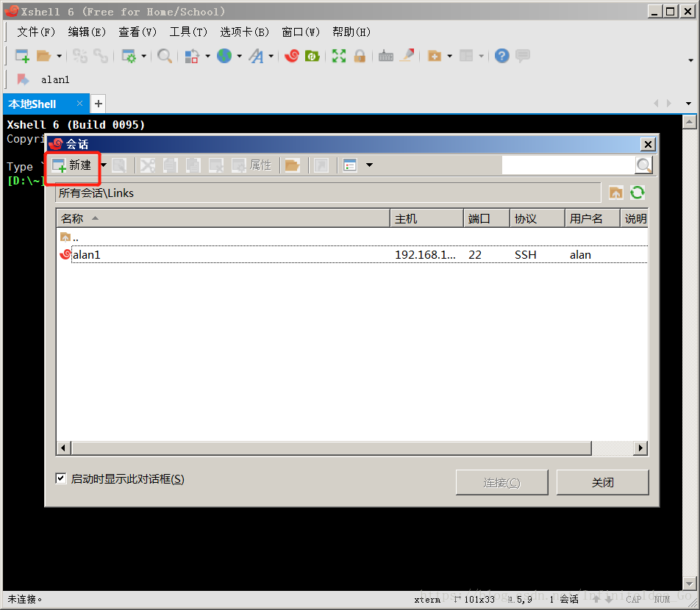700x610 pixels.
Task: Click horizontal scrollbar left arrow in session list
Action: pos(63,448)
